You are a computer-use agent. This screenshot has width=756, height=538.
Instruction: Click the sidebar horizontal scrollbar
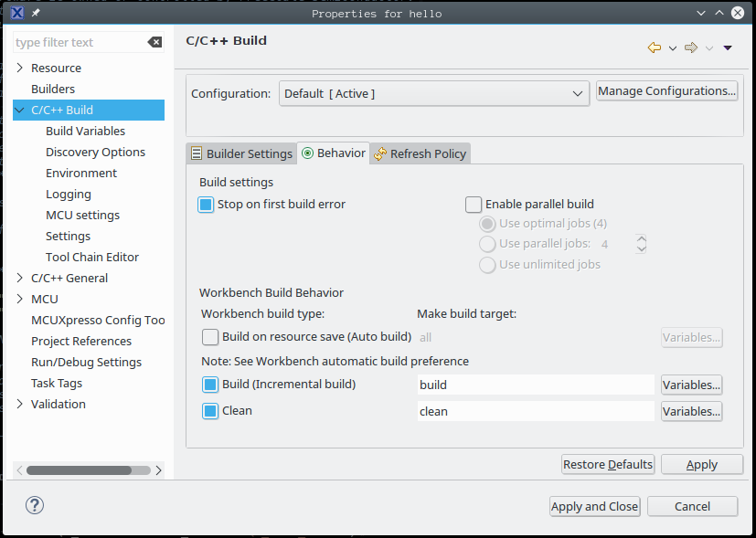point(80,470)
